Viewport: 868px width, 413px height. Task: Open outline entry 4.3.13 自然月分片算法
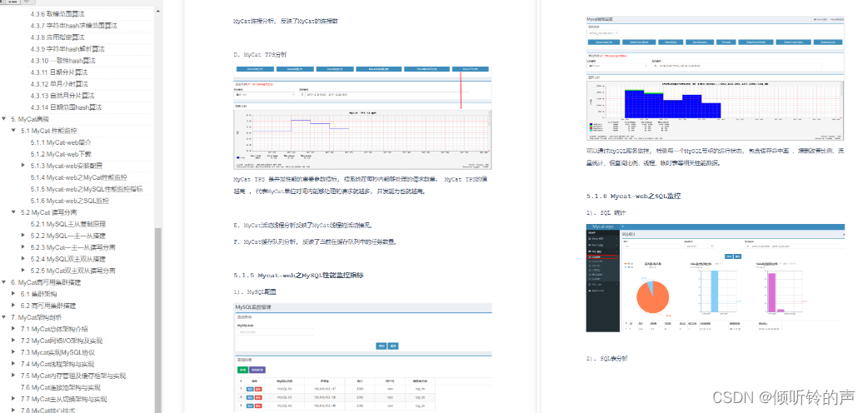point(62,95)
